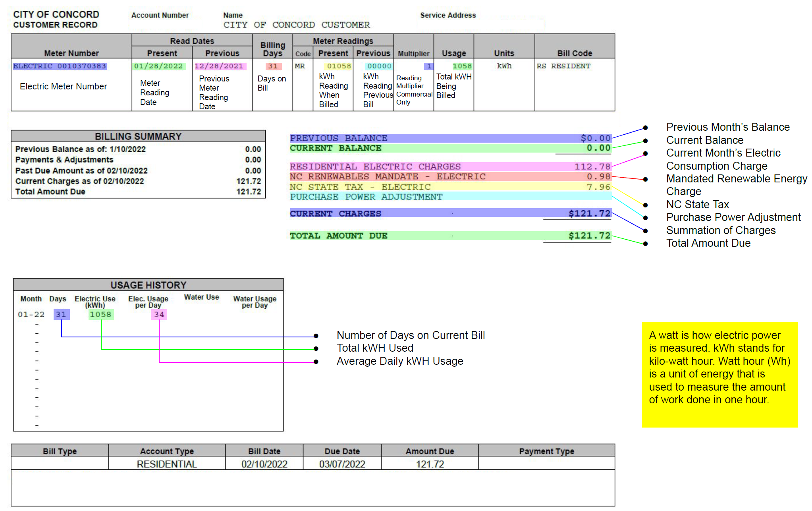Click the BILLING SUMMARY header
The image size is (812, 511).
click(138, 136)
